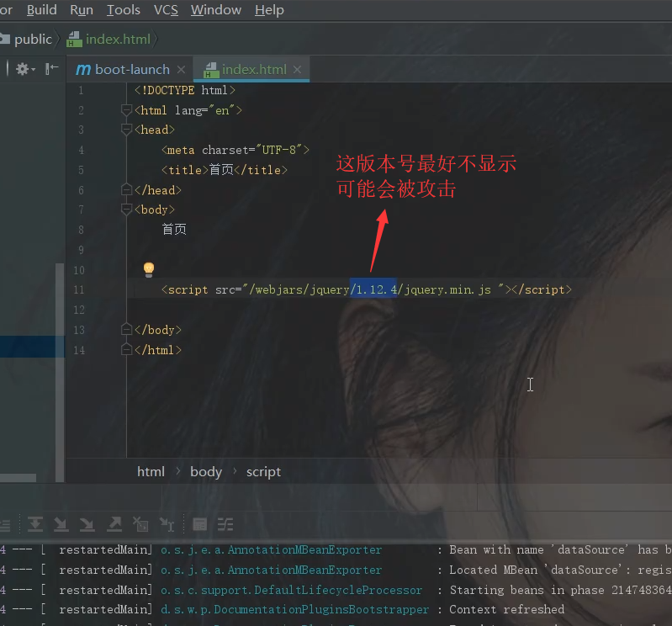The width and height of the screenshot is (672, 626).
Task: Click the gutter next to line 12
Action: (79, 310)
